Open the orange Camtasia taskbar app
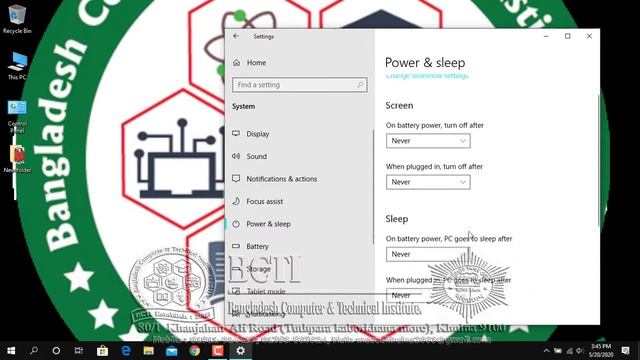 pos(218,351)
